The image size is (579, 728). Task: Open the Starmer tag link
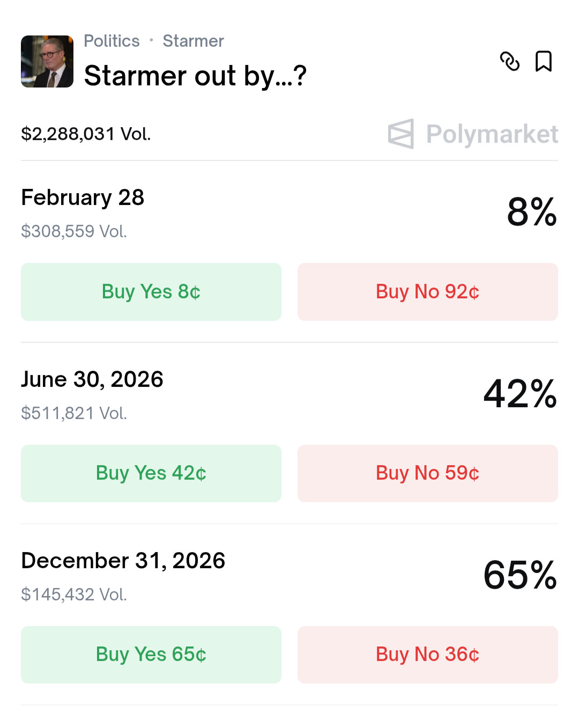(193, 41)
